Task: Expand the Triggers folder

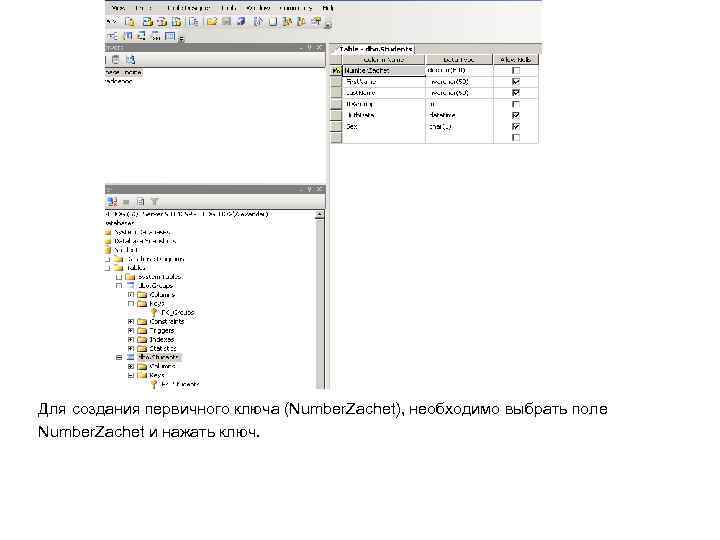Action: pos(131,331)
